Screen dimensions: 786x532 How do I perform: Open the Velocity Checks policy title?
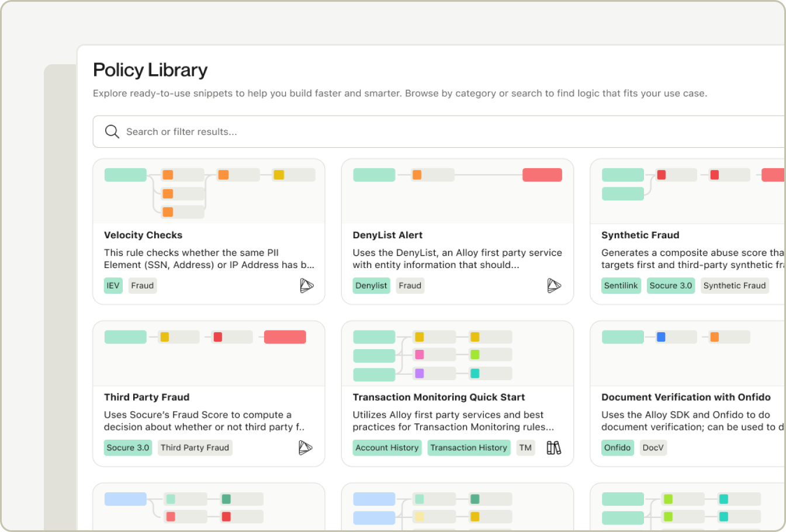[x=143, y=235]
